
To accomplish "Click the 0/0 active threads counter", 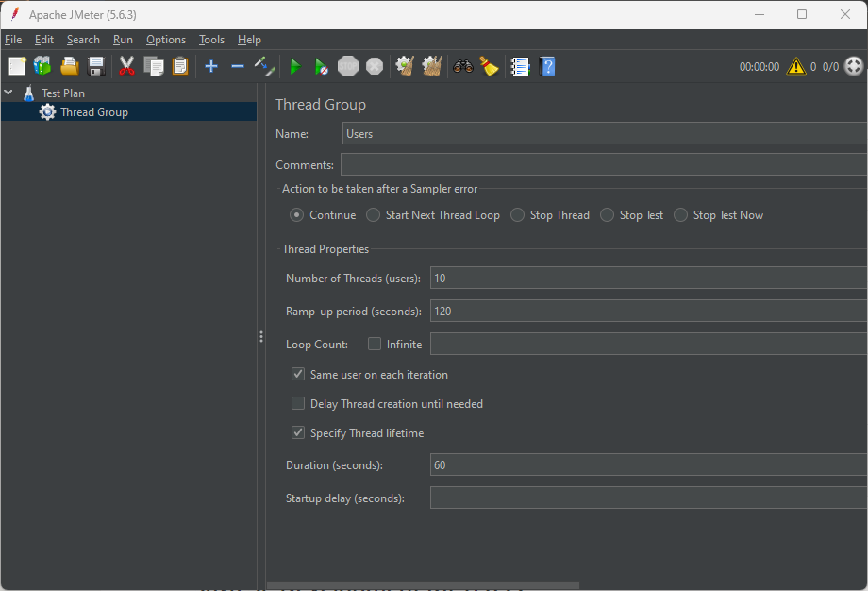I will pyautogui.click(x=830, y=66).
